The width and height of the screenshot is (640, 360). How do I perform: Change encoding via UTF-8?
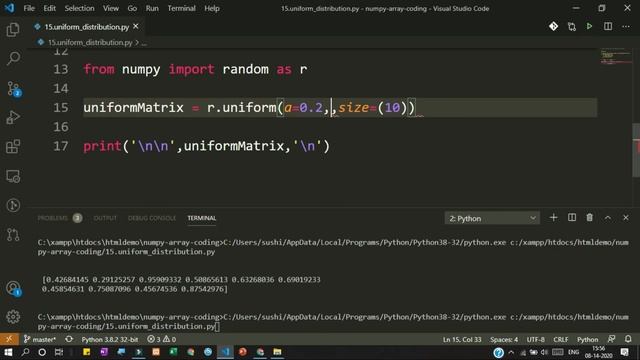(536, 339)
